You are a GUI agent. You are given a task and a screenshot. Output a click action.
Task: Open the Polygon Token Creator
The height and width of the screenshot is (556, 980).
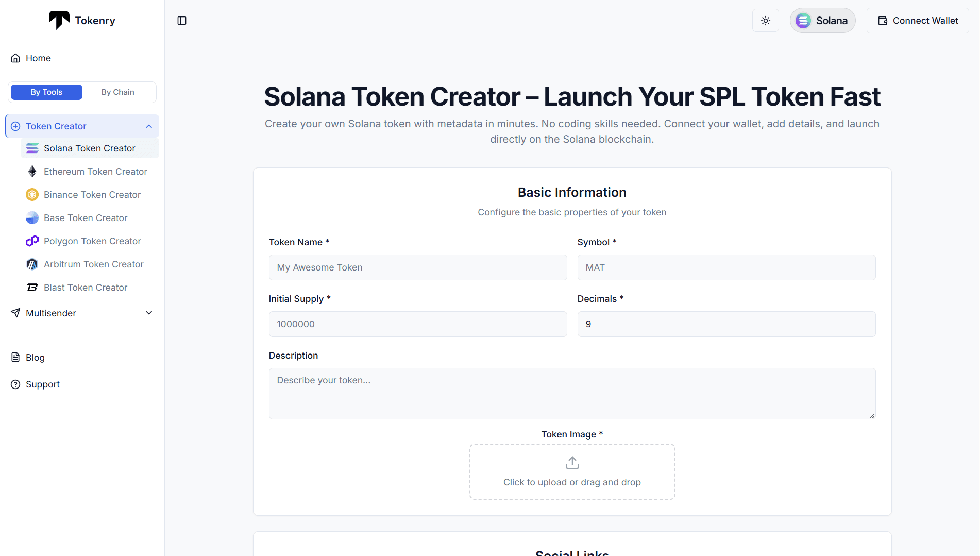[x=92, y=241]
